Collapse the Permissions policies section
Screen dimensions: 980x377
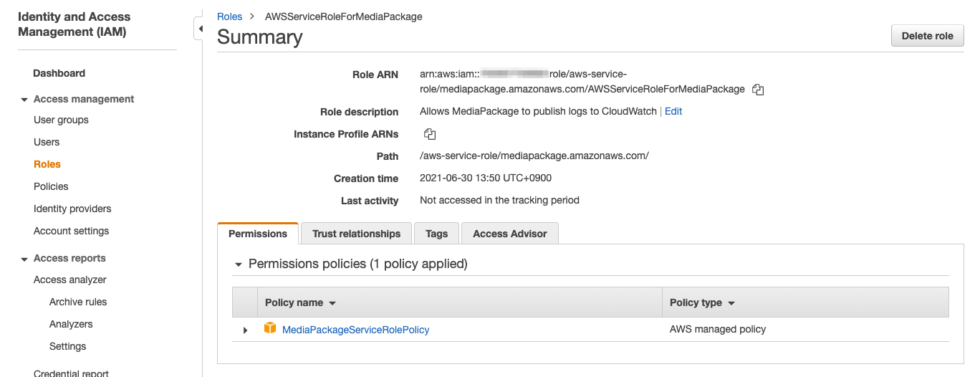(239, 264)
